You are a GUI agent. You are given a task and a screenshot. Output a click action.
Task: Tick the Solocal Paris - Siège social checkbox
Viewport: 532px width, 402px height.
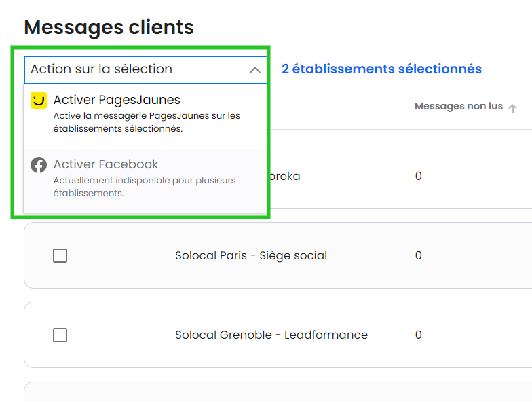[60, 255]
